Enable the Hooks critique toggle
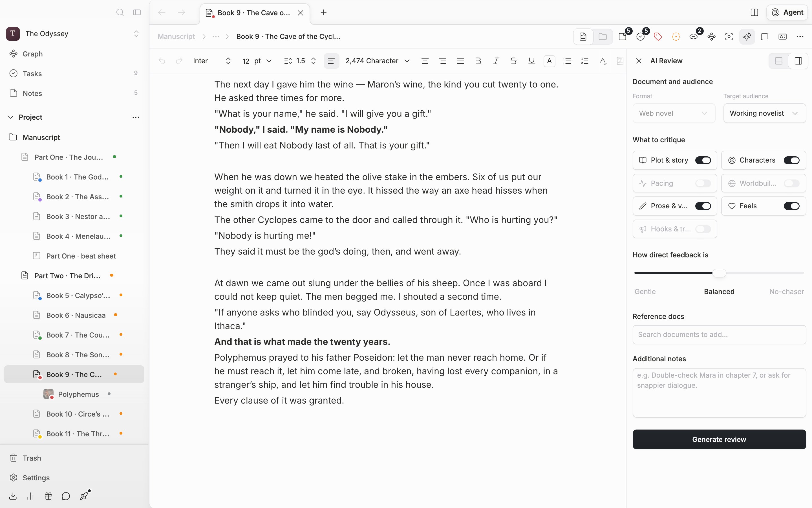The image size is (812, 508). [x=703, y=229]
